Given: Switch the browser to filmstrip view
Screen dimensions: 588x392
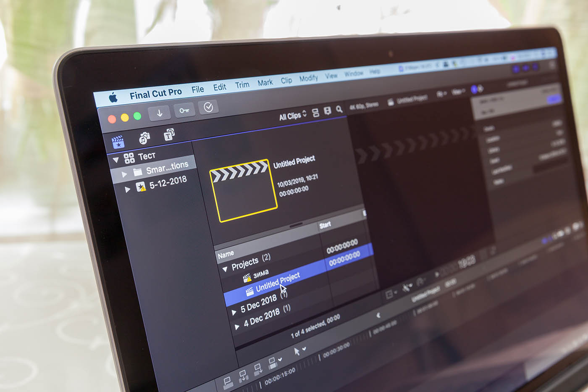Looking at the screenshot, I should [x=316, y=113].
